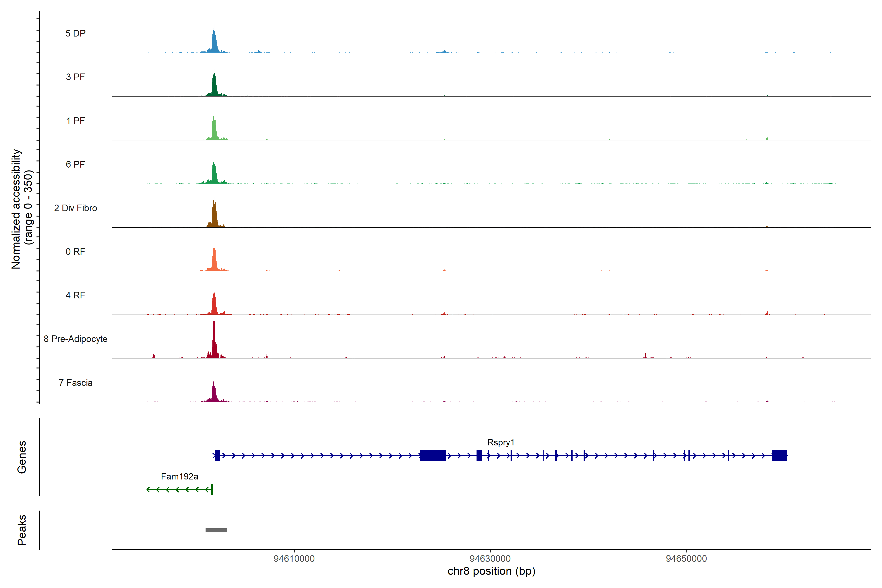Click the Rspry1 gene name label

point(501,442)
